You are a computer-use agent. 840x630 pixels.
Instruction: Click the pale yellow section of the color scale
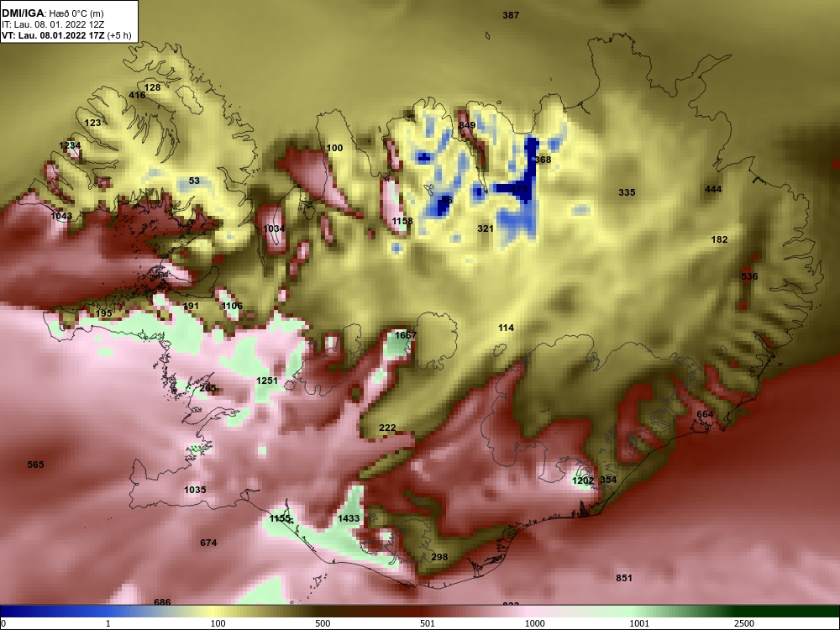click(214, 612)
